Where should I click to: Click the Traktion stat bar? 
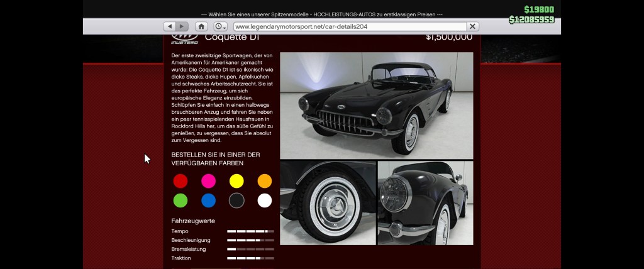click(x=250, y=258)
